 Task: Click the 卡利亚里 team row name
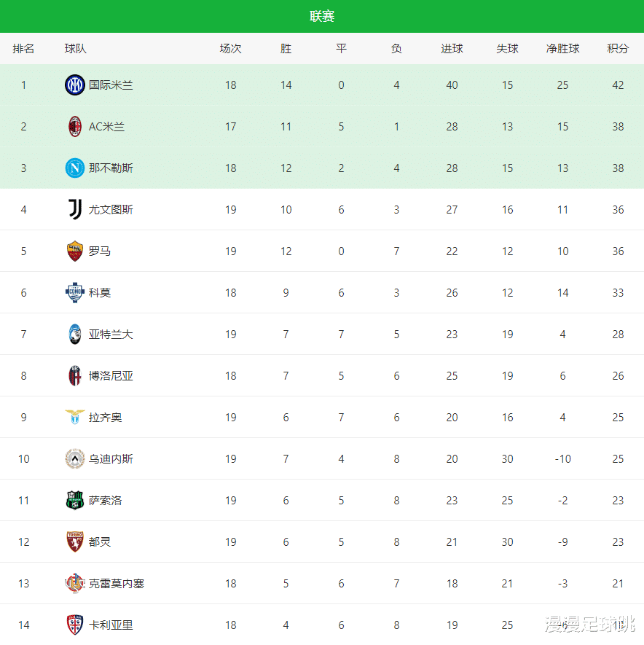click(x=111, y=625)
